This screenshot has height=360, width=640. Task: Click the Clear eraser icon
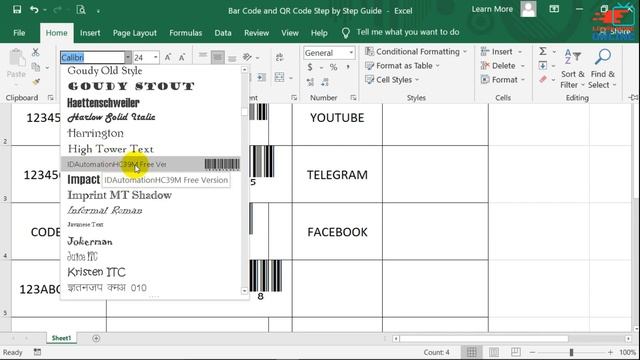(543, 80)
